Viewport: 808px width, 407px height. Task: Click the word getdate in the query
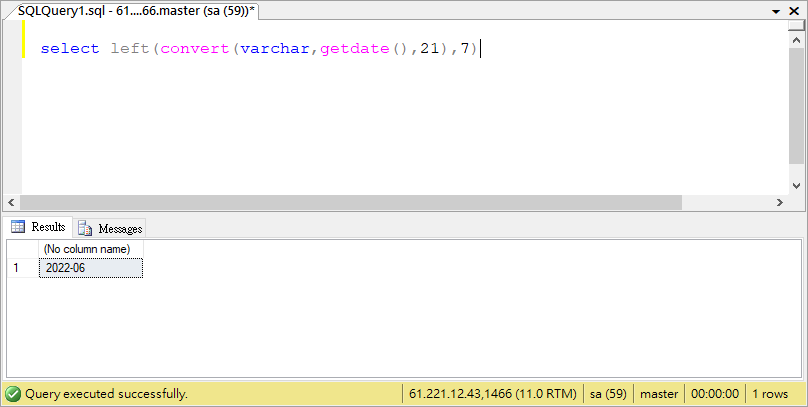[x=354, y=48]
